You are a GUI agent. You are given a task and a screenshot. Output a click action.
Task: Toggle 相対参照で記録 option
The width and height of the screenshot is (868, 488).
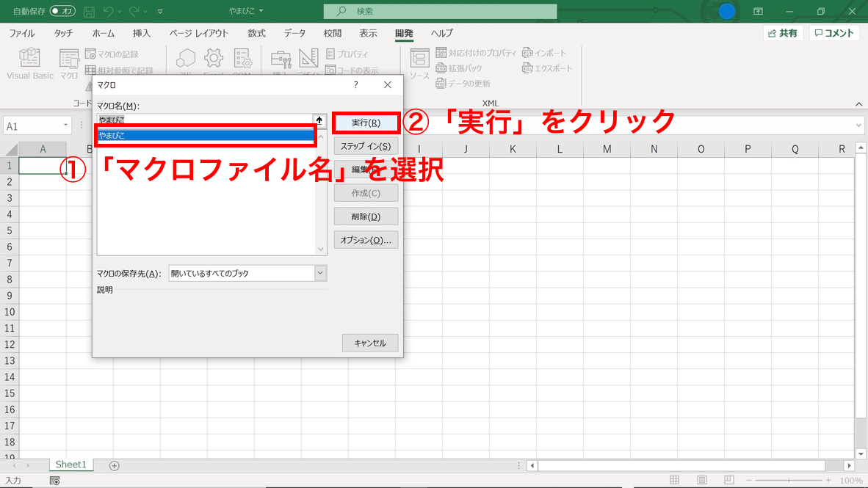120,70
